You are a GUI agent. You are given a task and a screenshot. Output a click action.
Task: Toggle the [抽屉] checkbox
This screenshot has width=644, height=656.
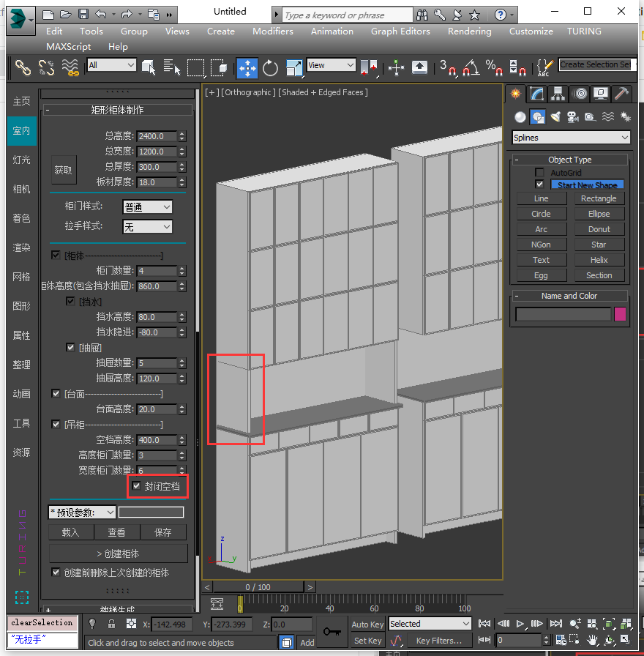coord(70,347)
